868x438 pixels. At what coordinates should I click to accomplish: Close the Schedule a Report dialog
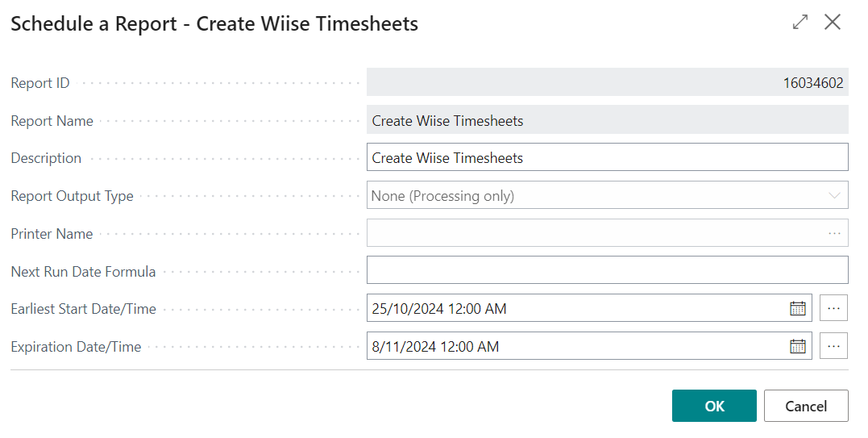[833, 22]
